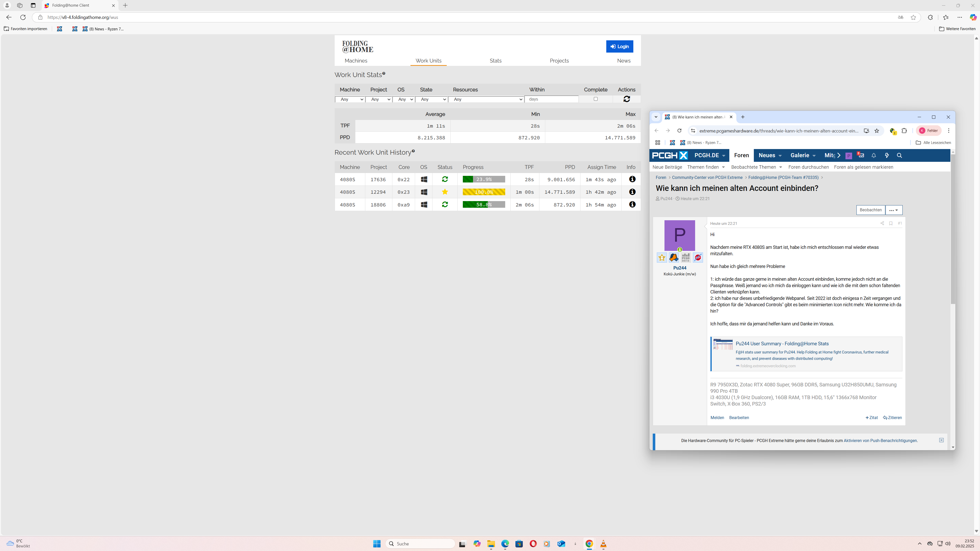Image resolution: width=980 pixels, height=551 pixels.
Task: Open the post options menu beside Beobachten
Action: (x=894, y=210)
